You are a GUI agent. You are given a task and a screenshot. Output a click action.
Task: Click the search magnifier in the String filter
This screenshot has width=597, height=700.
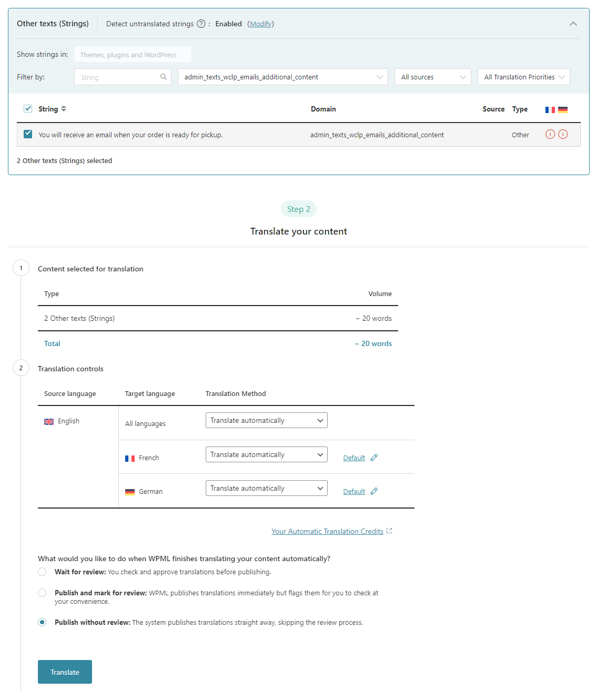pos(163,77)
